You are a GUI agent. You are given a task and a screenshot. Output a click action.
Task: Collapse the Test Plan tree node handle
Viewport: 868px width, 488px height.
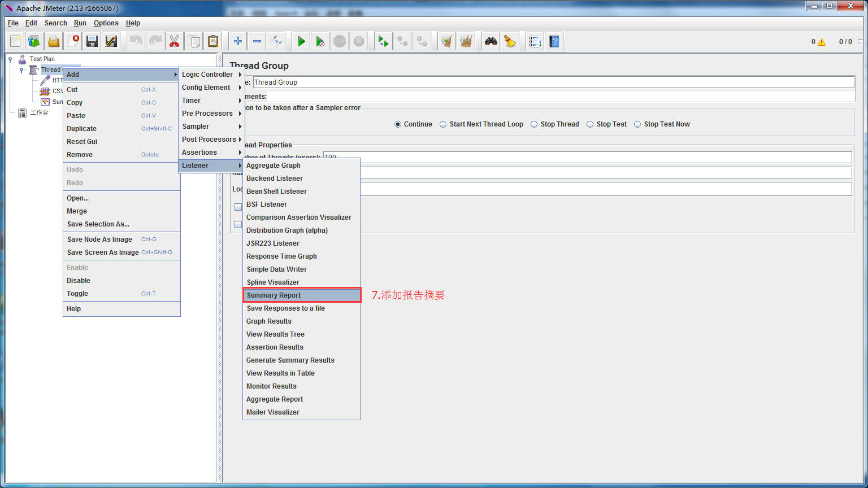coord(11,59)
